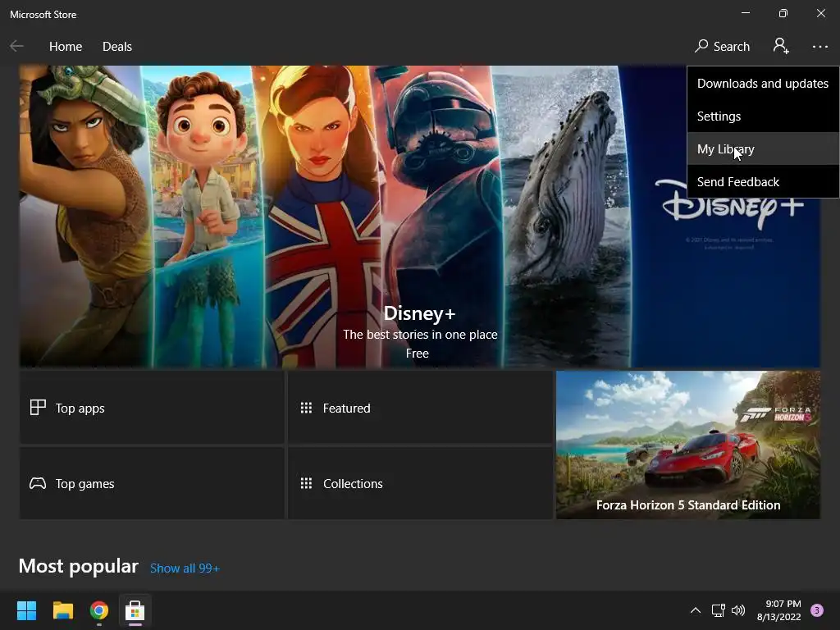This screenshot has width=840, height=630.
Task: Select Downloads and updates menu item
Action: click(763, 83)
